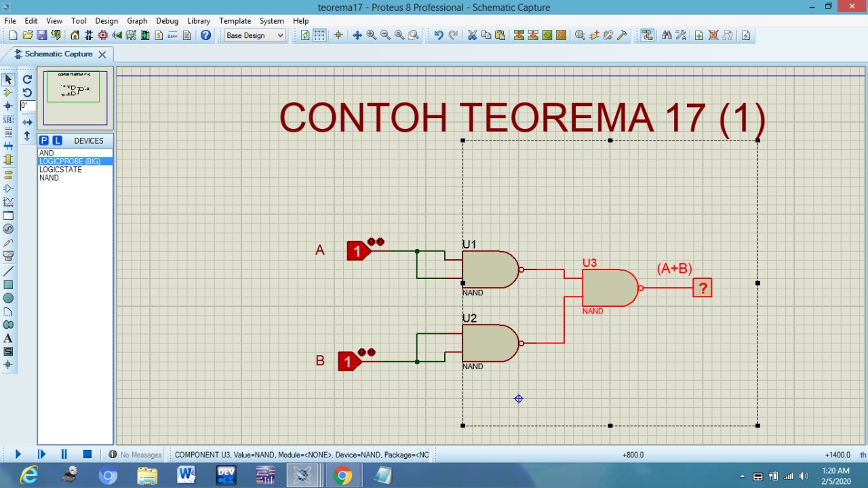
Task: Click the Zoom Out magnifier icon
Action: click(385, 35)
